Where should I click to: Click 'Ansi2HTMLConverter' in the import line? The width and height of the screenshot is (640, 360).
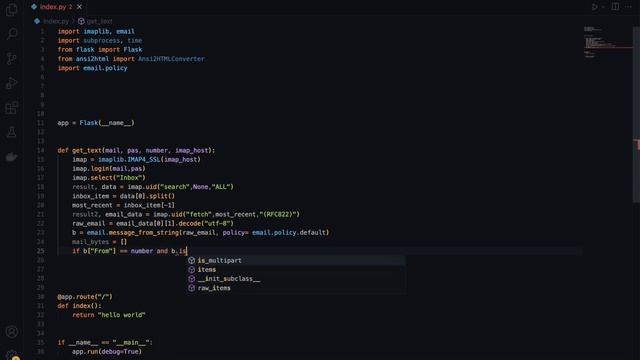pos(171,59)
